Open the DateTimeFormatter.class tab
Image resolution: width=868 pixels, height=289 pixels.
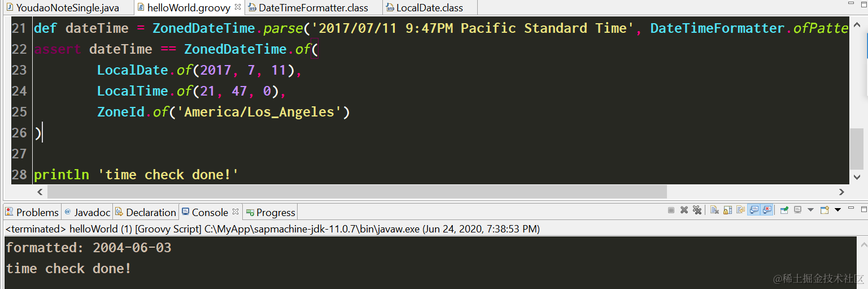[x=313, y=8]
